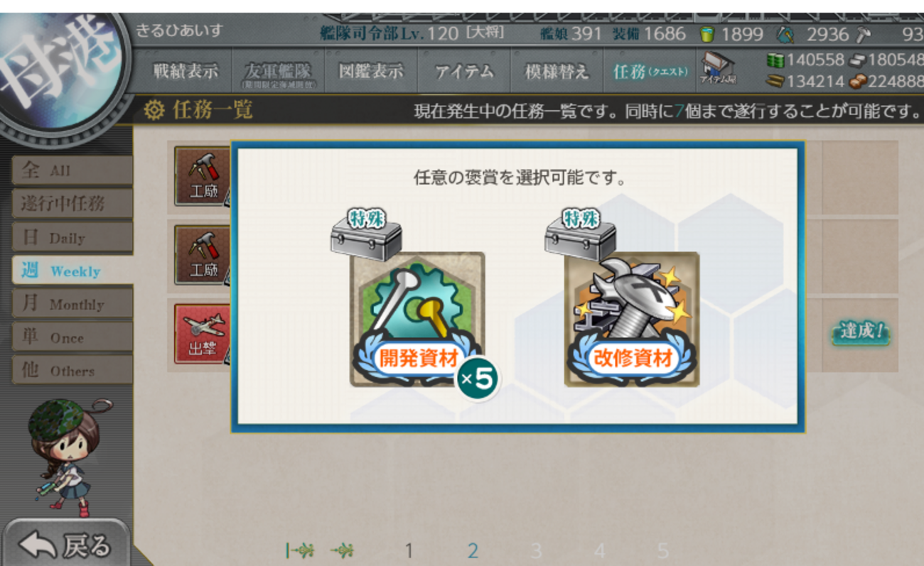Click the 達成! complete button

tap(861, 332)
